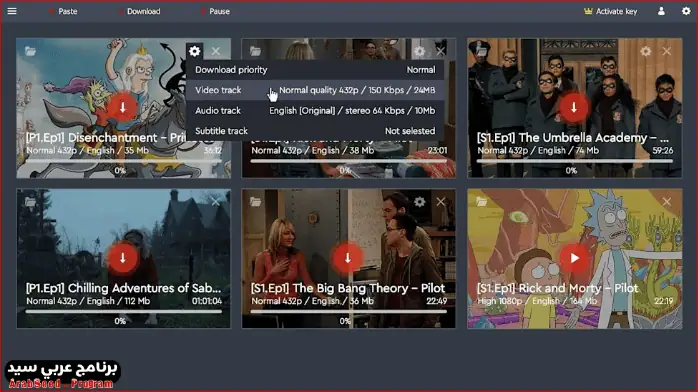Click Chilling Adventures of Sab... title
698x392 pixels.
123,288
